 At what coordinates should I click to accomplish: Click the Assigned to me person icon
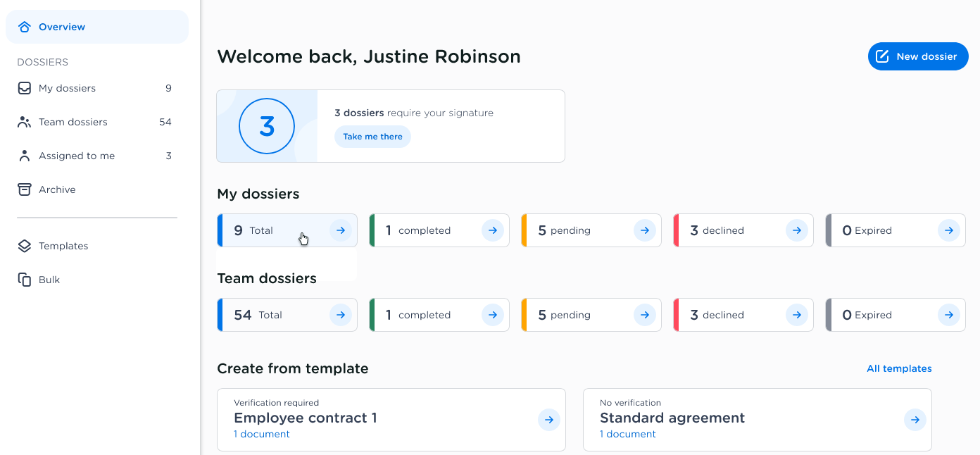pyautogui.click(x=25, y=156)
